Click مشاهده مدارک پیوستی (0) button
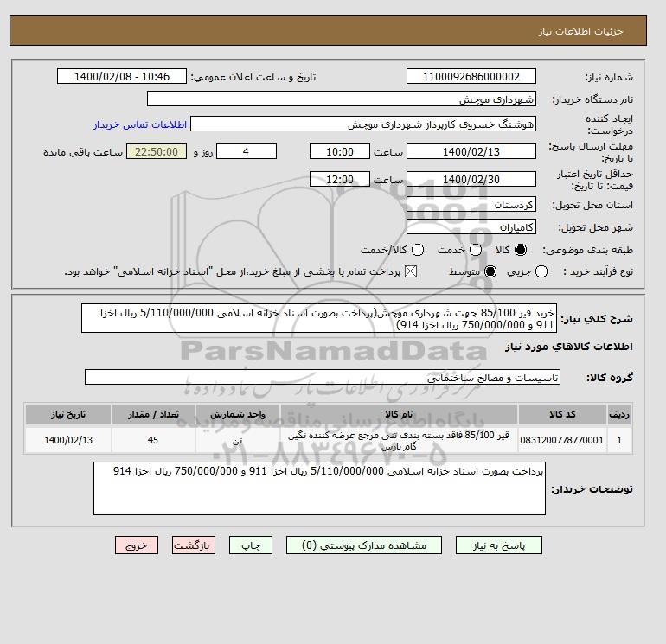The width and height of the screenshot is (666, 644). (x=364, y=545)
